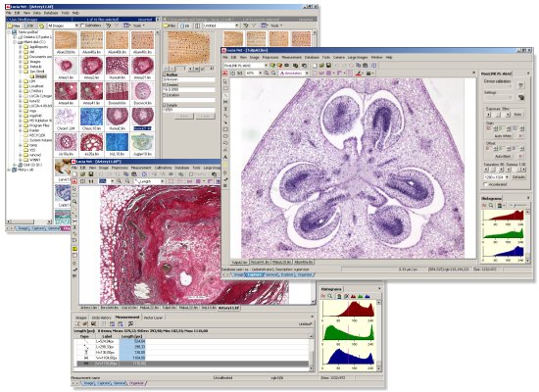Click device calibration icon in camera panel
Viewport: 539px width, 392px height.
click(x=520, y=85)
